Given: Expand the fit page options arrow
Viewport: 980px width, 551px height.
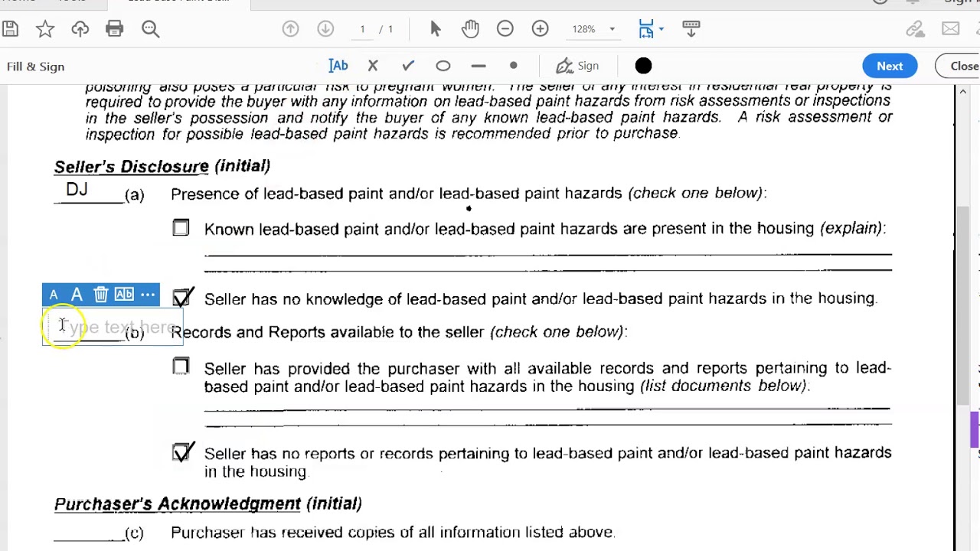Looking at the screenshot, I should click(x=661, y=29).
